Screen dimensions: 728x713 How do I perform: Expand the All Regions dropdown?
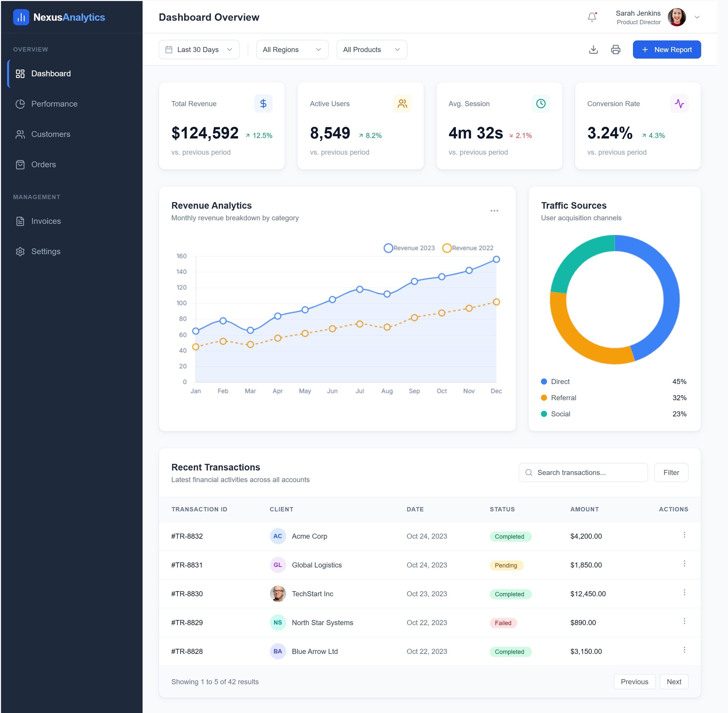coord(292,50)
